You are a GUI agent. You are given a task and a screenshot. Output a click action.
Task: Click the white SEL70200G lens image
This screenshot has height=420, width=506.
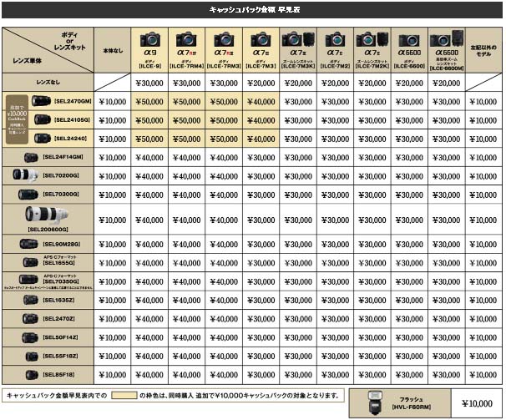coord(25,175)
